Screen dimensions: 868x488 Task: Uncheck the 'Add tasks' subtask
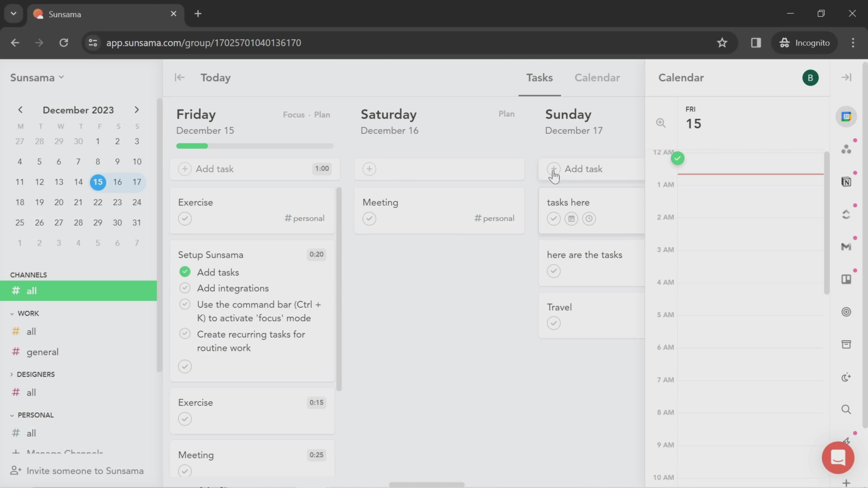(185, 272)
